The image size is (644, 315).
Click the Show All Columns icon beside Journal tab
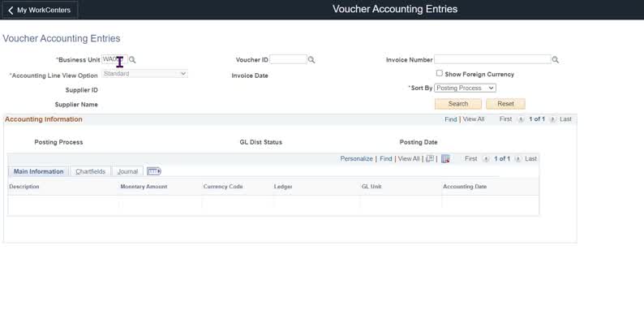pos(154,171)
